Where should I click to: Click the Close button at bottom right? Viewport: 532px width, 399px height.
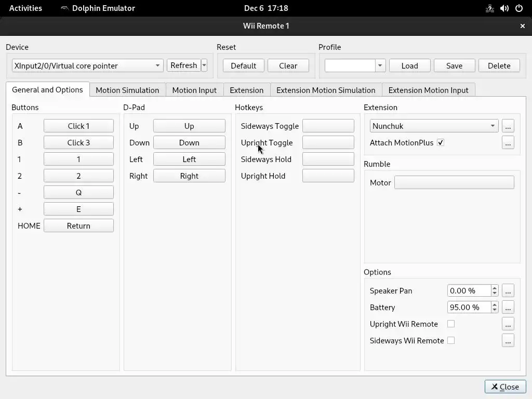click(505, 387)
